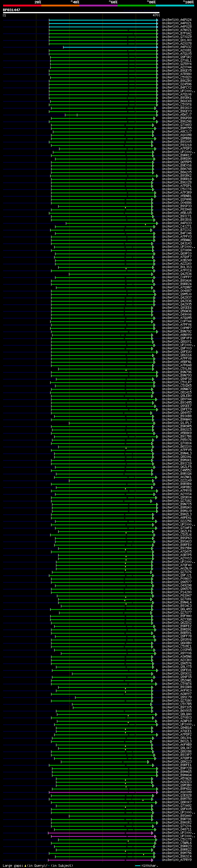
Task: Open hit UniRef100_B0L3S3
Action: coord(176,267)
